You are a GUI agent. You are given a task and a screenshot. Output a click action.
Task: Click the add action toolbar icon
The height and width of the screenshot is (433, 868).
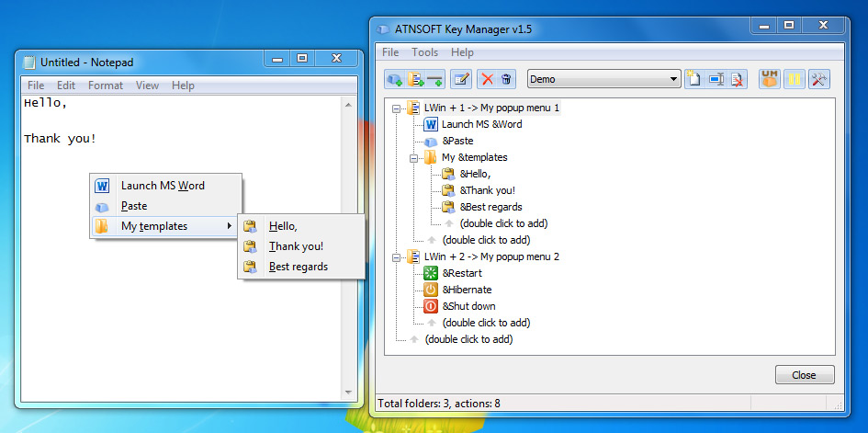(x=395, y=79)
